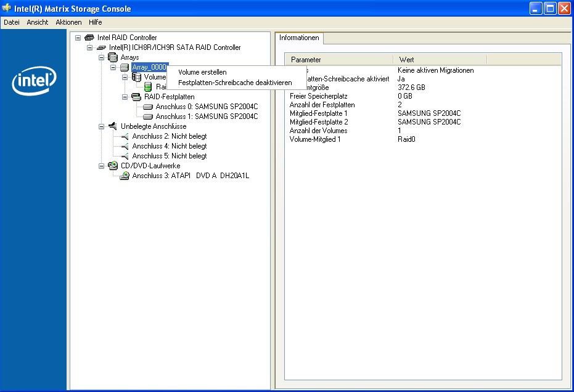
Task: Click the Arrays disk stack icon
Action: pos(113,57)
